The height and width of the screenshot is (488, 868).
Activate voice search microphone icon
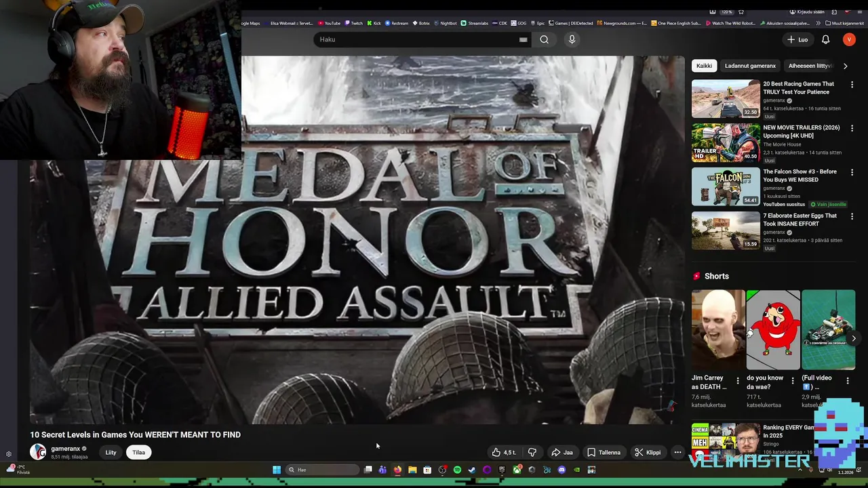click(x=572, y=39)
